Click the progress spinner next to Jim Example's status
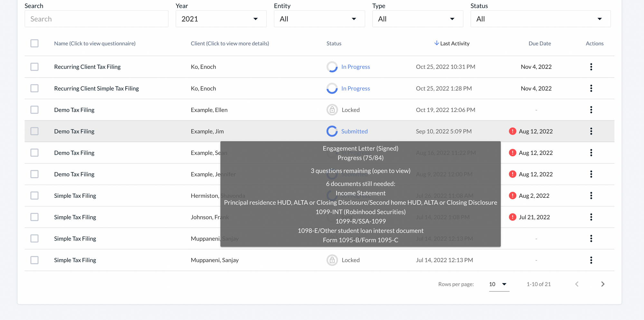 [332, 131]
